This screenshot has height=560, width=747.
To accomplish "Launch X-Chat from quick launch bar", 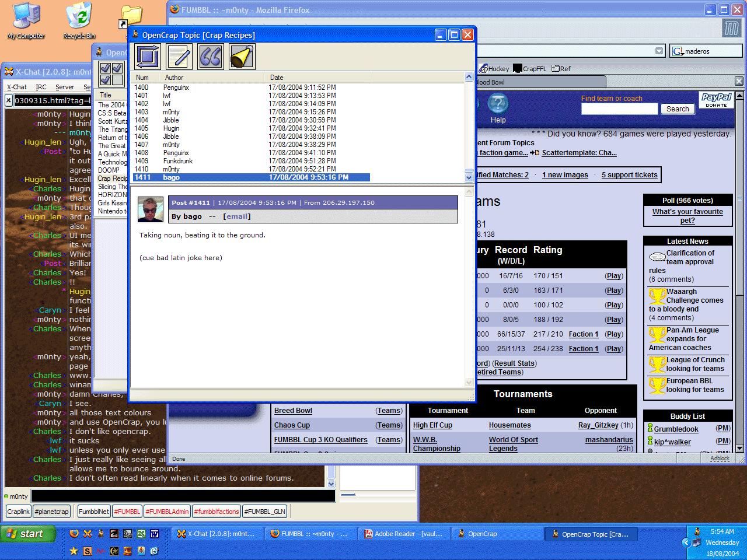I will pos(88,533).
